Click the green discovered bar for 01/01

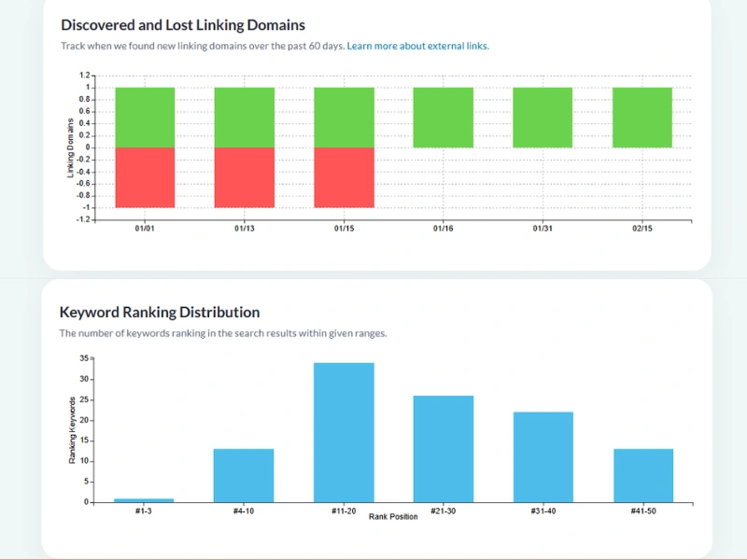145,118
